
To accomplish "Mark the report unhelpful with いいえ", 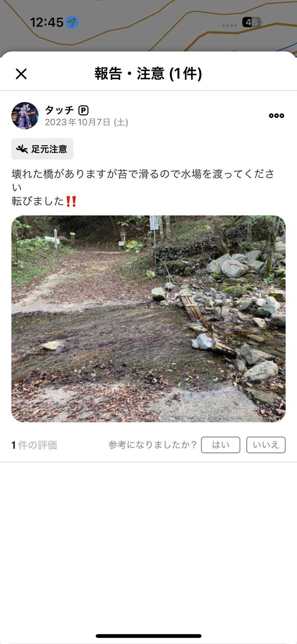I will (266, 445).
